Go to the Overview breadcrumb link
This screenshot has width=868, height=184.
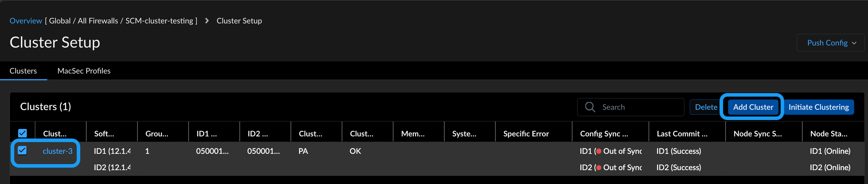[x=26, y=21]
